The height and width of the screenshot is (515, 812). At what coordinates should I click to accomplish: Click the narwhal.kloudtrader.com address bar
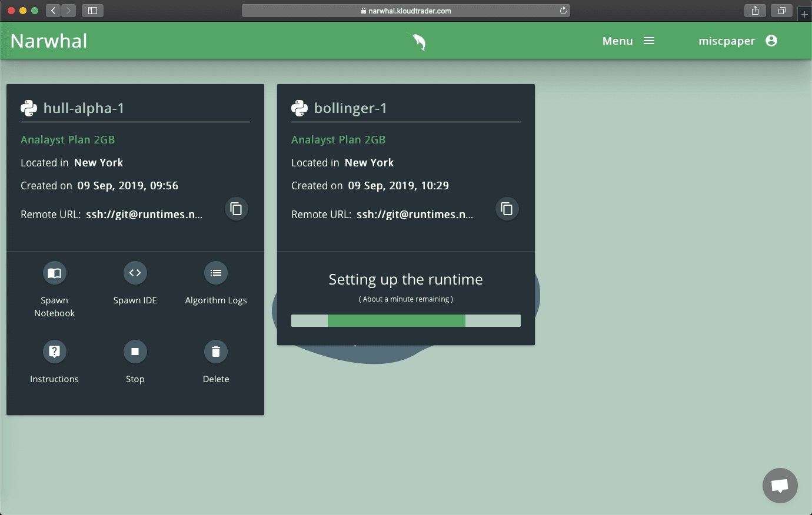tap(405, 11)
